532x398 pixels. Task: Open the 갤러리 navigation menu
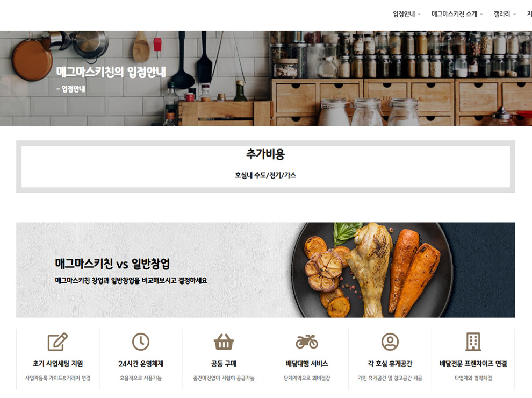pos(502,14)
